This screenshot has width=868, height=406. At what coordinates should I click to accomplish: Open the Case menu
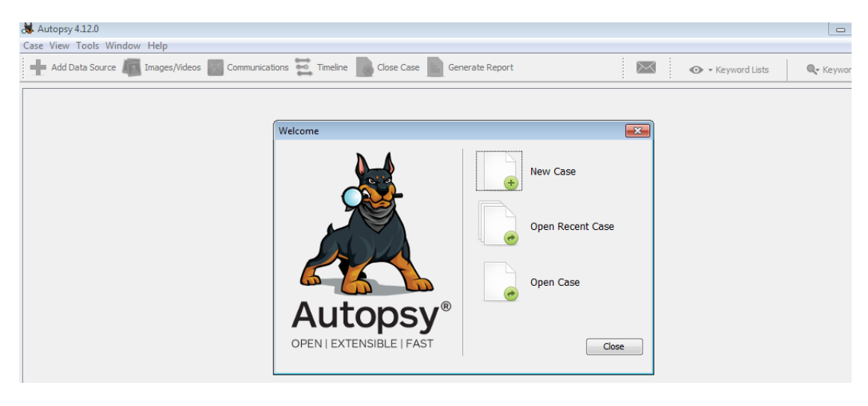point(33,46)
